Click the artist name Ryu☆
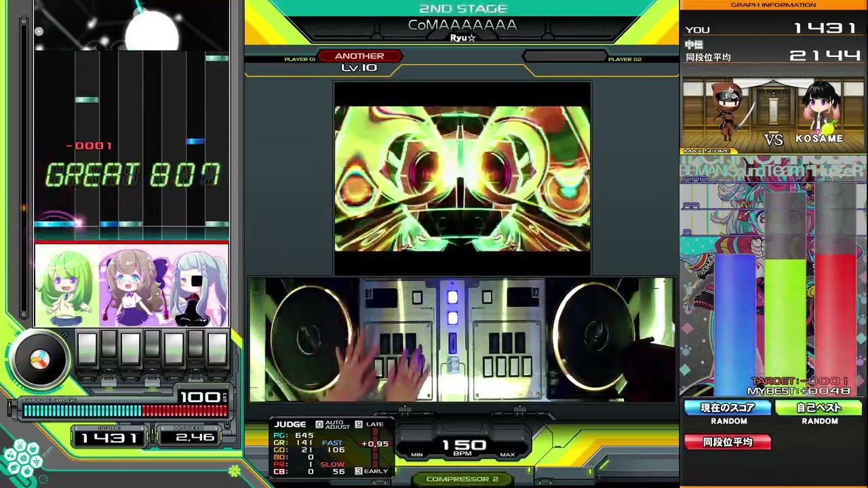 [462, 38]
